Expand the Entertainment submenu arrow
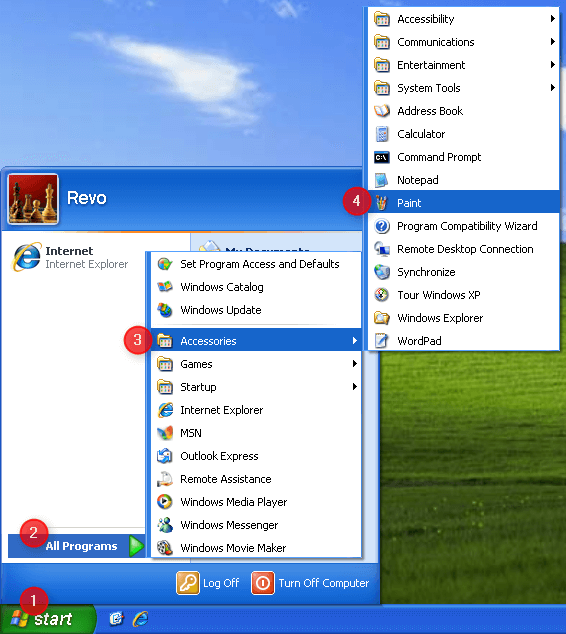This screenshot has width=566, height=634. coord(553,65)
